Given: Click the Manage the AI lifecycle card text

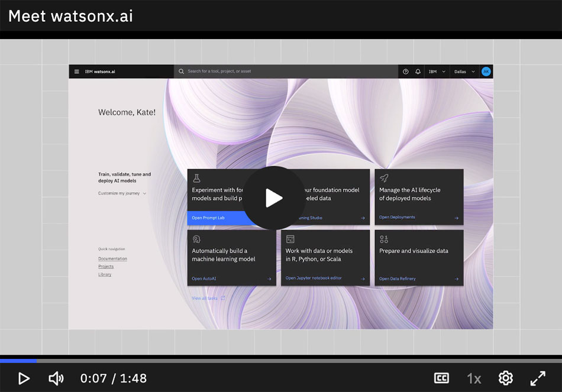Looking at the screenshot, I should click(410, 194).
